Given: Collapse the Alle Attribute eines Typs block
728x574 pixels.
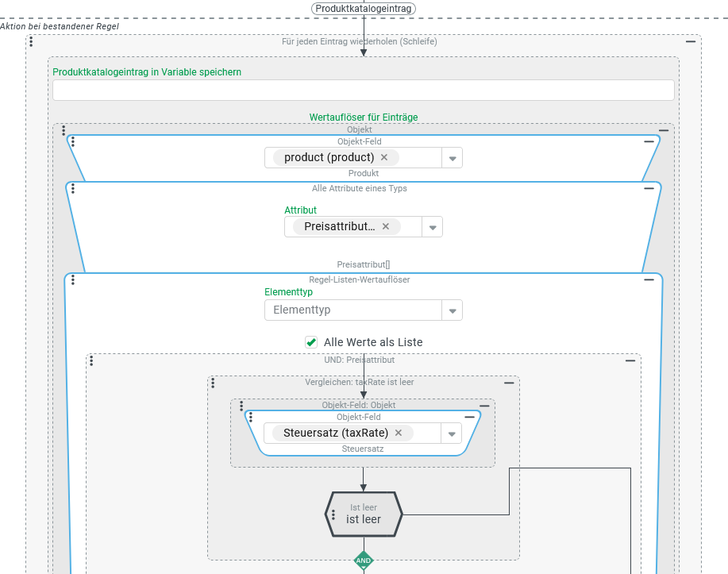Looking at the screenshot, I should coord(649,189).
